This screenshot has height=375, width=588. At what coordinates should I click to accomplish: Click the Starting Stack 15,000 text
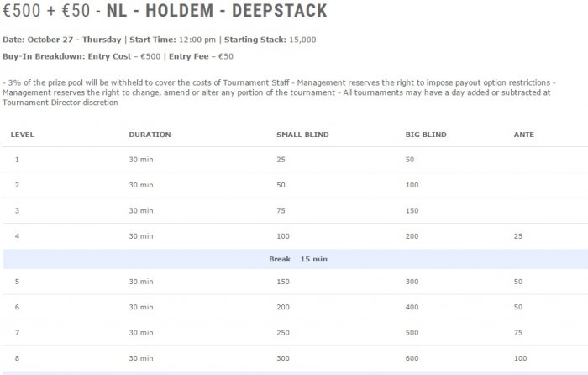point(270,40)
